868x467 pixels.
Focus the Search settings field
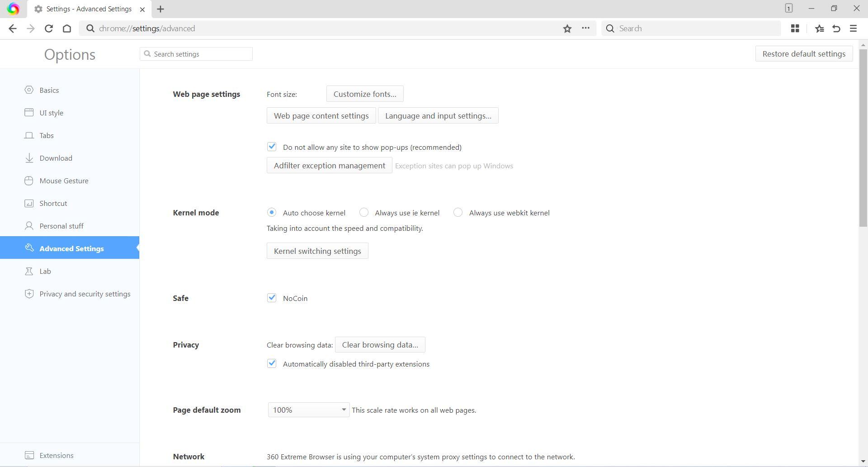pos(201,54)
